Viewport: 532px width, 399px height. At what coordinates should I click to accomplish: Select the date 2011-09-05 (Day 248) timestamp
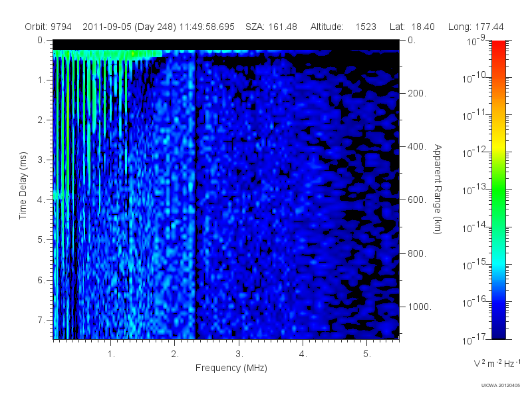pos(158,27)
